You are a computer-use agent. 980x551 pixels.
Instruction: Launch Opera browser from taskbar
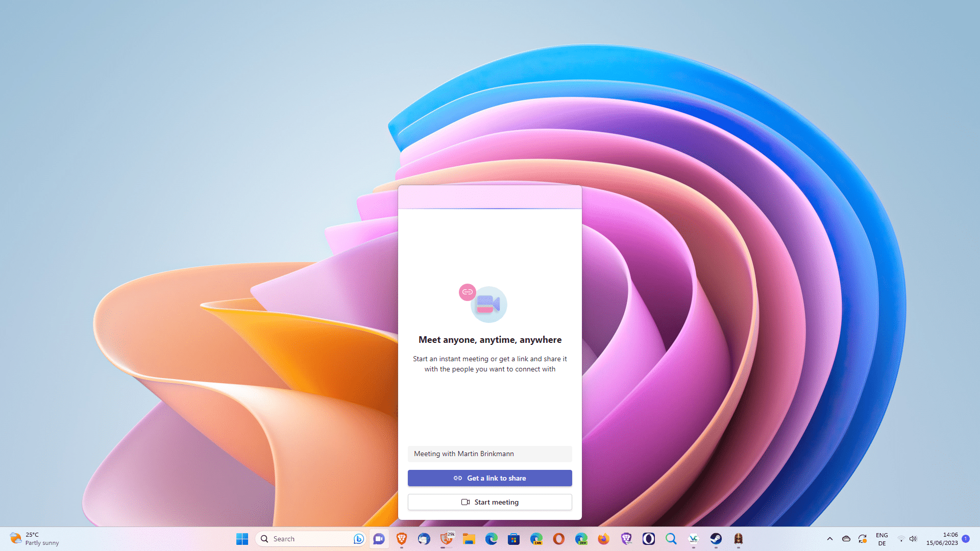tap(558, 539)
